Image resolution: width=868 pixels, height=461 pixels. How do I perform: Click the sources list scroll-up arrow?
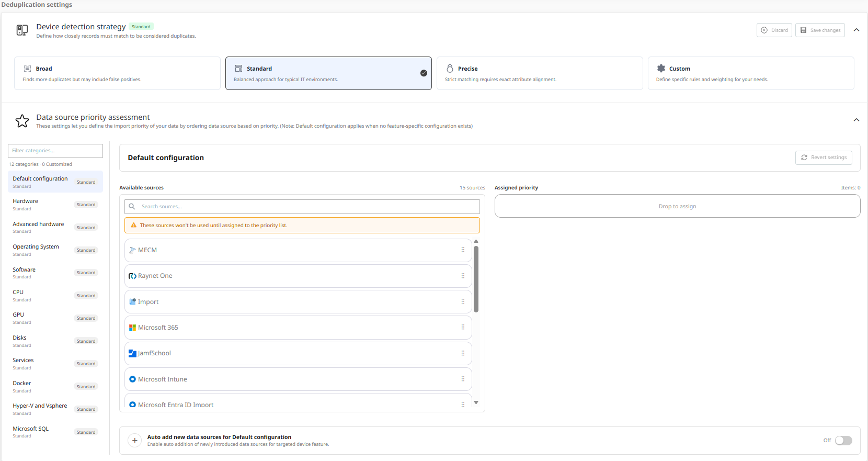pyautogui.click(x=476, y=241)
